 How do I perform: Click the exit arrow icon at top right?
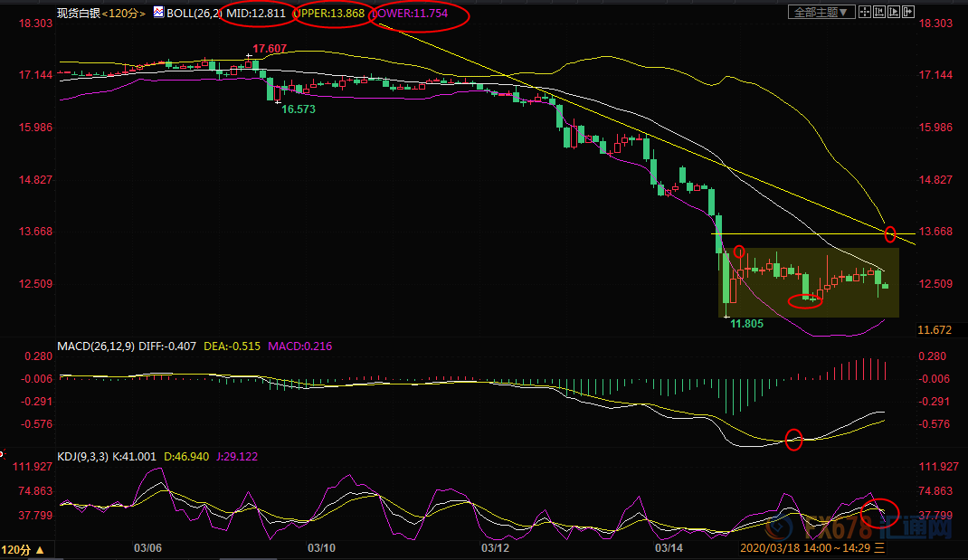pyautogui.click(x=908, y=12)
